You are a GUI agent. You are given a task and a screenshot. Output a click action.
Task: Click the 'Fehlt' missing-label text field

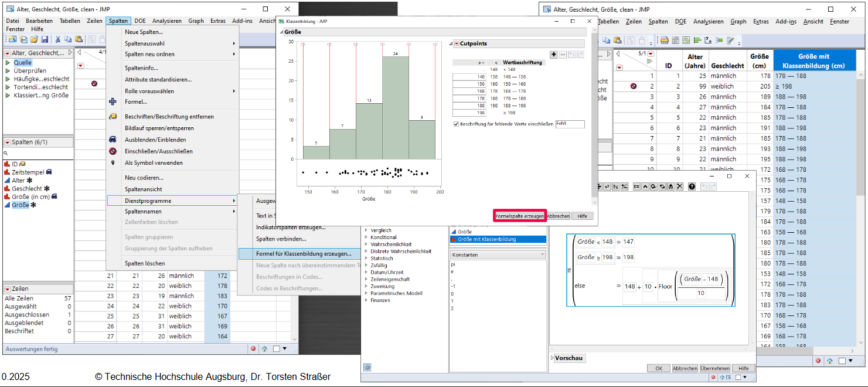(x=570, y=124)
